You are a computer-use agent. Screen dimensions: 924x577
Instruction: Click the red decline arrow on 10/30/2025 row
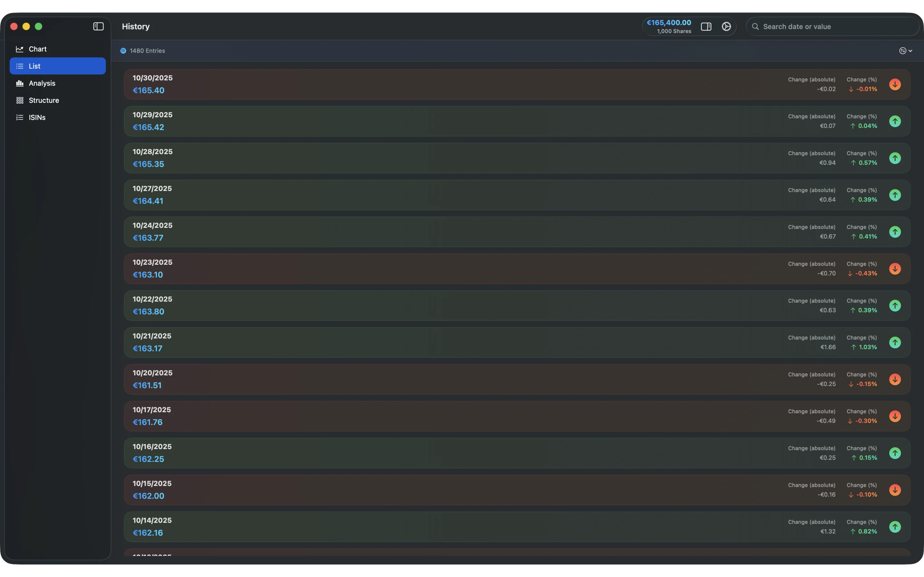[x=895, y=84]
